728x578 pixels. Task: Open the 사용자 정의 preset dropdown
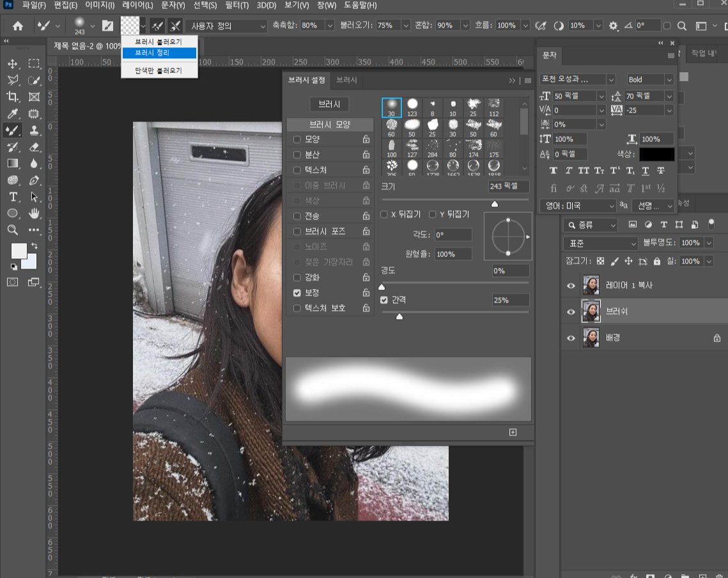pyautogui.click(x=226, y=26)
